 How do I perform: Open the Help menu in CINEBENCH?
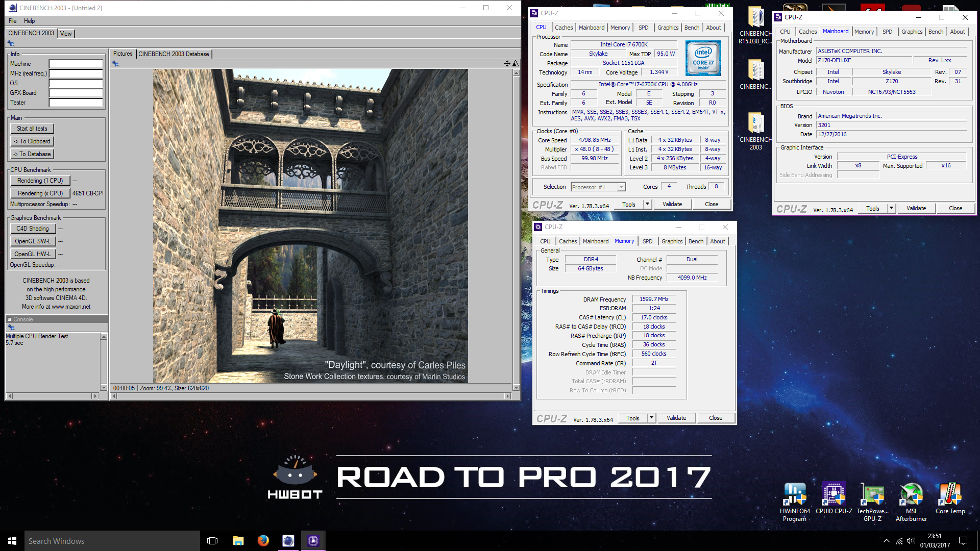coord(30,21)
